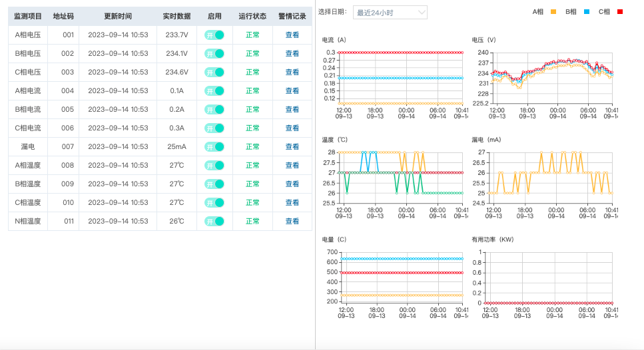View alarm records for A相电压
644x350 pixels.
click(292, 35)
